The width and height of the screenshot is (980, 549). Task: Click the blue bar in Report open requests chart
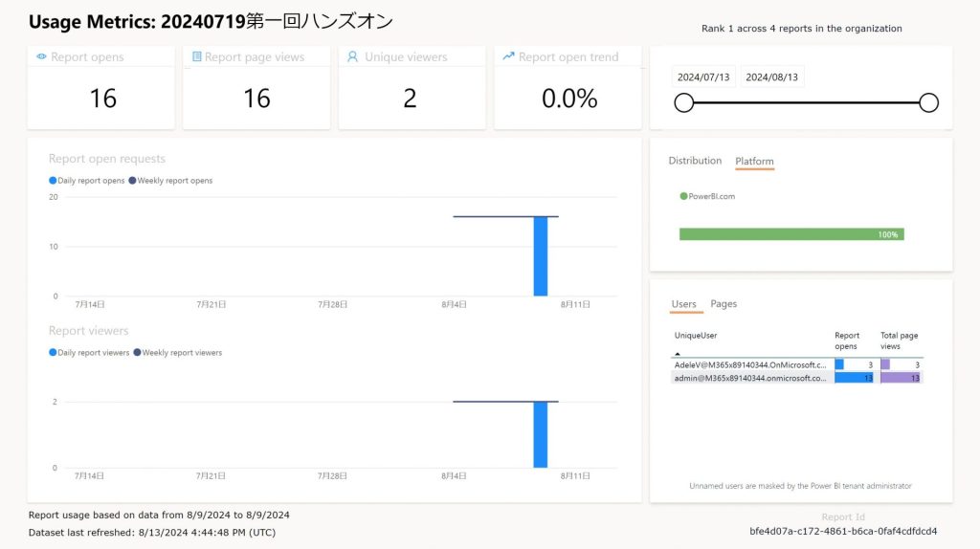(x=541, y=256)
